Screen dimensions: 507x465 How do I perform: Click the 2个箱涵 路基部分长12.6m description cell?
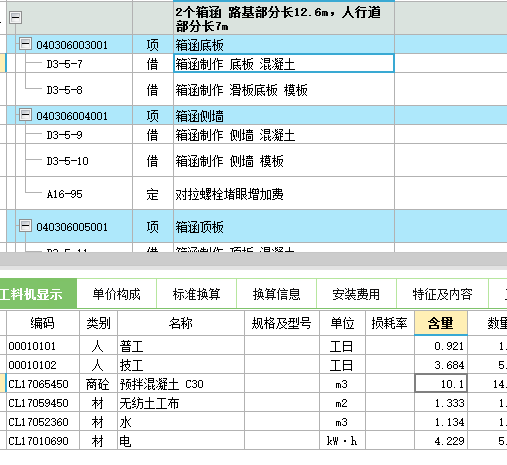[x=284, y=18]
